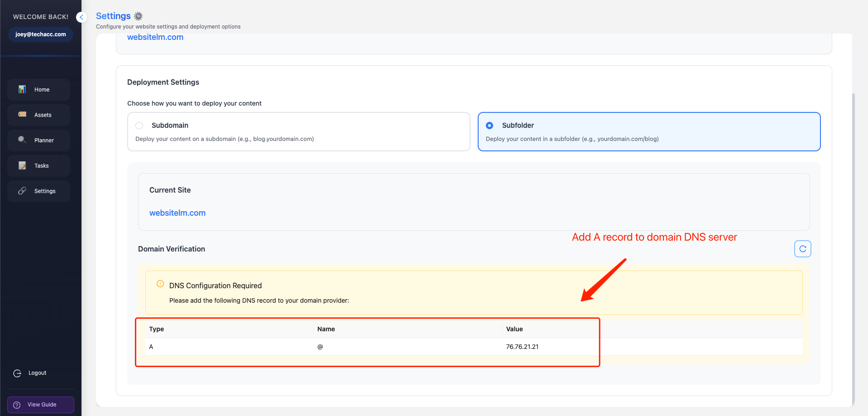Collapse the sidebar with the chevron arrow
Viewport: 868px width, 416px height.
pyautogui.click(x=82, y=17)
